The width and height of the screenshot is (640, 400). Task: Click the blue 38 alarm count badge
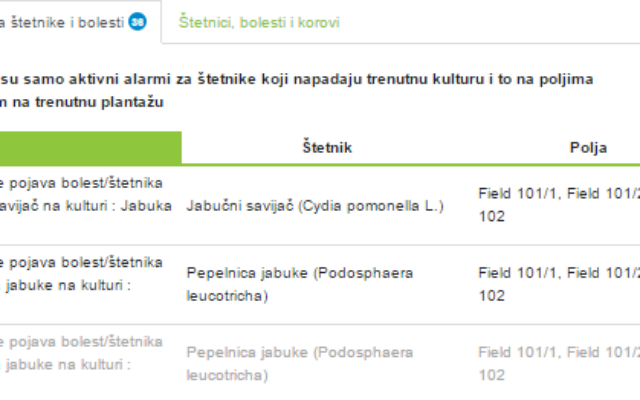pos(138,22)
